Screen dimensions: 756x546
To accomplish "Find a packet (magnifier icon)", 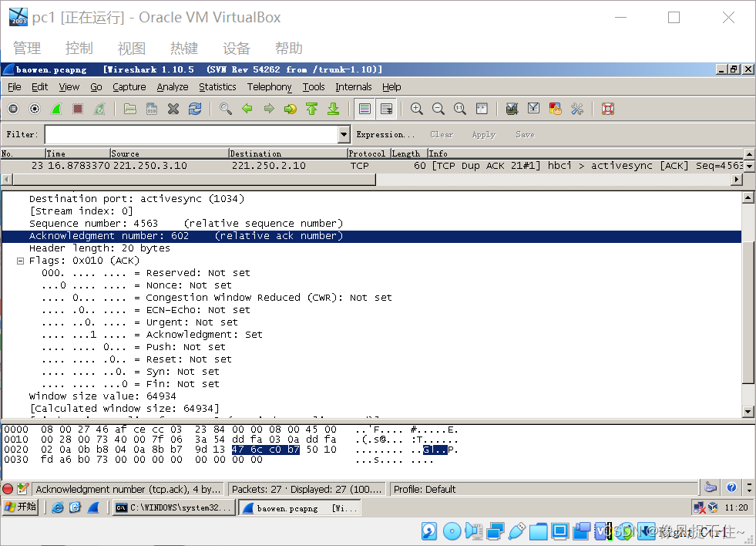I will point(225,109).
